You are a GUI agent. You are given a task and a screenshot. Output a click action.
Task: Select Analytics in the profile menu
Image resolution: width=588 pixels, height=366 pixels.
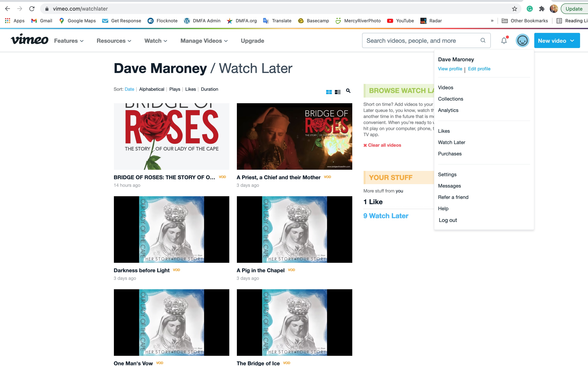[x=448, y=110]
